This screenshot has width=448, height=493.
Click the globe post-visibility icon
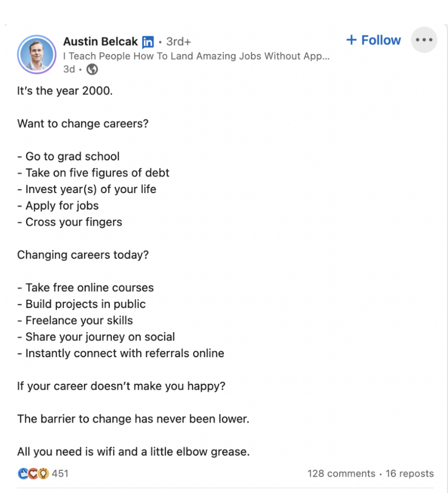click(91, 69)
